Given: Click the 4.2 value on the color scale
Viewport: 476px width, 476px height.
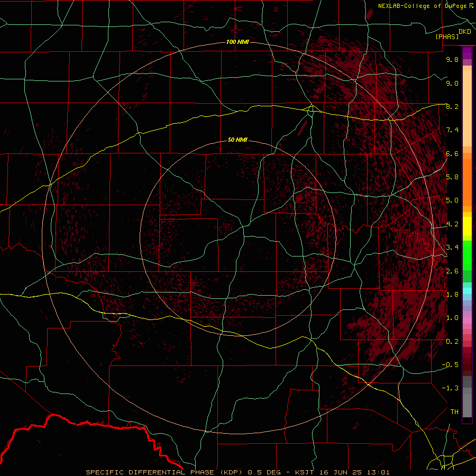Looking at the screenshot, I should click(x=452, y=224).
